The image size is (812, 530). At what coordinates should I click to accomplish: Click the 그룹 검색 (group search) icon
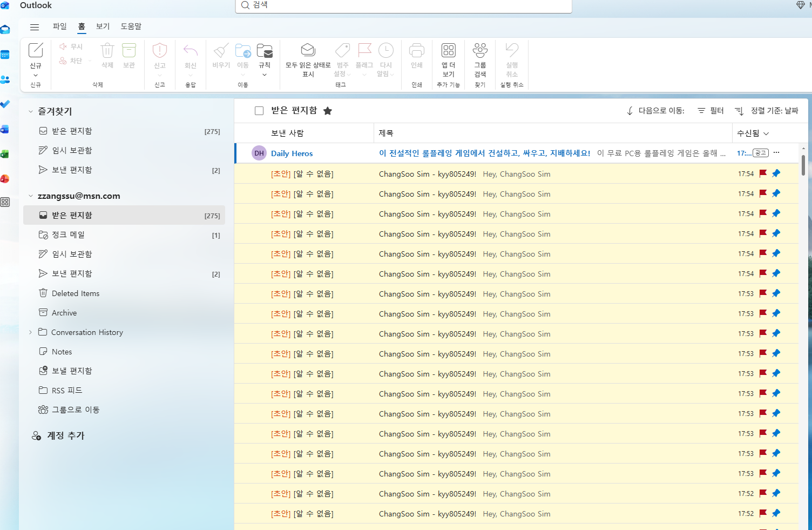(480, 50)
